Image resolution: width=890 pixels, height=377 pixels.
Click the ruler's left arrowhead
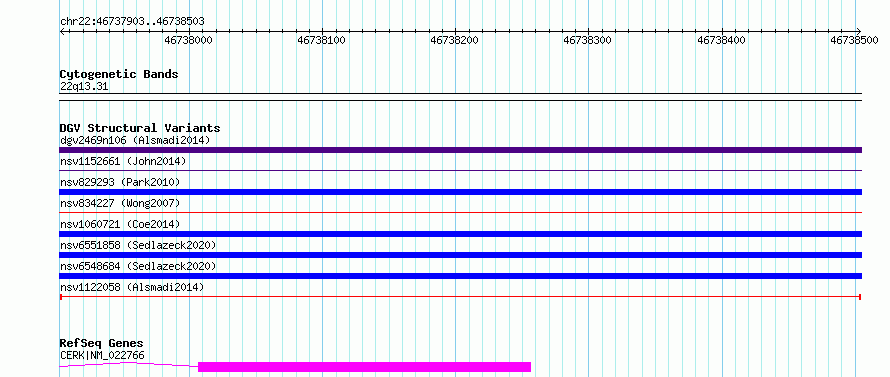click(62, 31)
